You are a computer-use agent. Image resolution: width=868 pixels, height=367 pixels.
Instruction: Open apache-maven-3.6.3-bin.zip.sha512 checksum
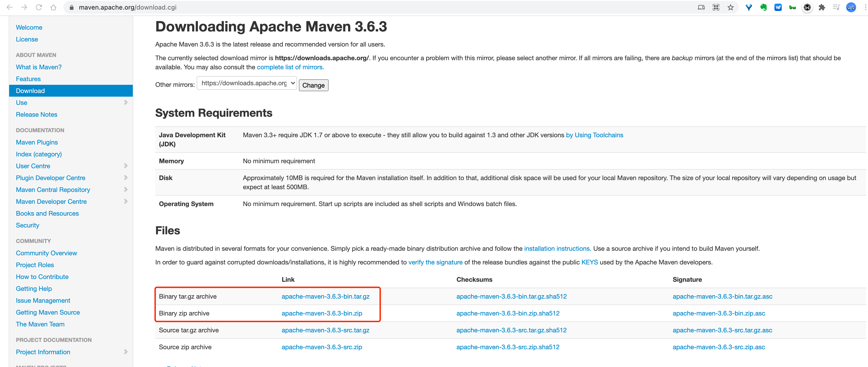point(508,313)
